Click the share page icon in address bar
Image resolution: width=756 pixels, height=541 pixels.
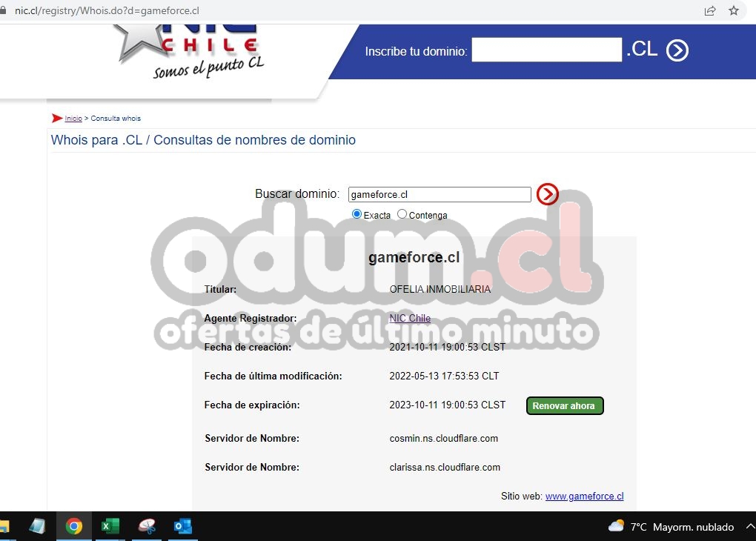click(x=710, y=10)
